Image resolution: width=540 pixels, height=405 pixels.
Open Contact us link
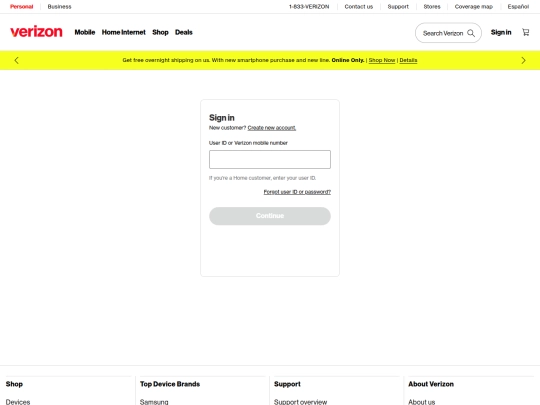tap(359, 7)
